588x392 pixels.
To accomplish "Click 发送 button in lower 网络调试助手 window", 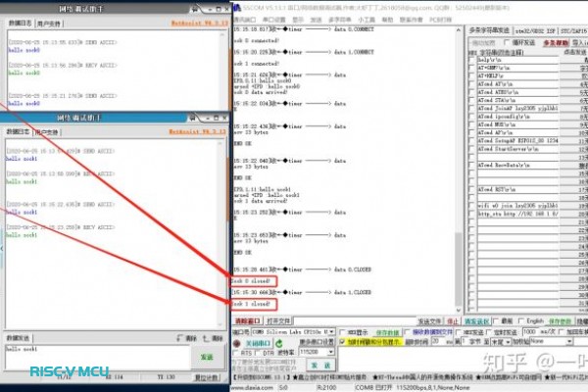I will coord(207,357).
